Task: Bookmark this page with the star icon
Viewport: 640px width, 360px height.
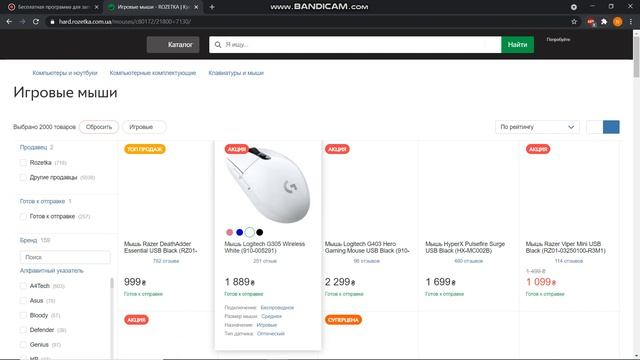Action: click(x=574, y=22)
